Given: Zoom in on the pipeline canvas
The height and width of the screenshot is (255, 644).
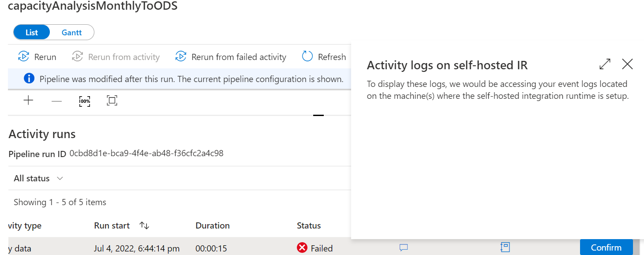Looking at the screenshot, I should pyautogui.click(x=28, y=100).
